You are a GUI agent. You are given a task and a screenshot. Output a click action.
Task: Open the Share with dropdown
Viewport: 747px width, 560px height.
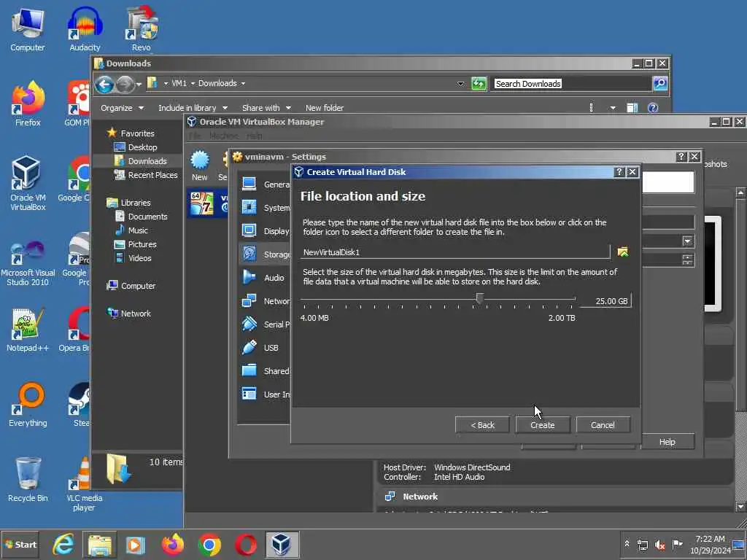point(266,108)
